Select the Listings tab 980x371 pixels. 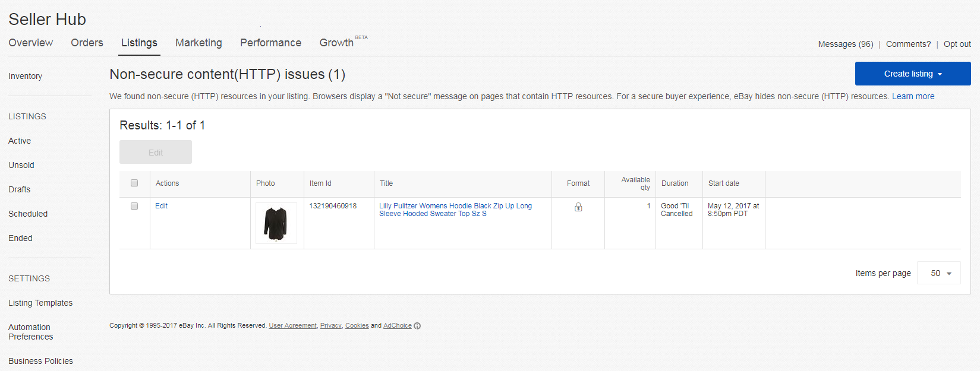pyautogui.click(x=139, y=43)
